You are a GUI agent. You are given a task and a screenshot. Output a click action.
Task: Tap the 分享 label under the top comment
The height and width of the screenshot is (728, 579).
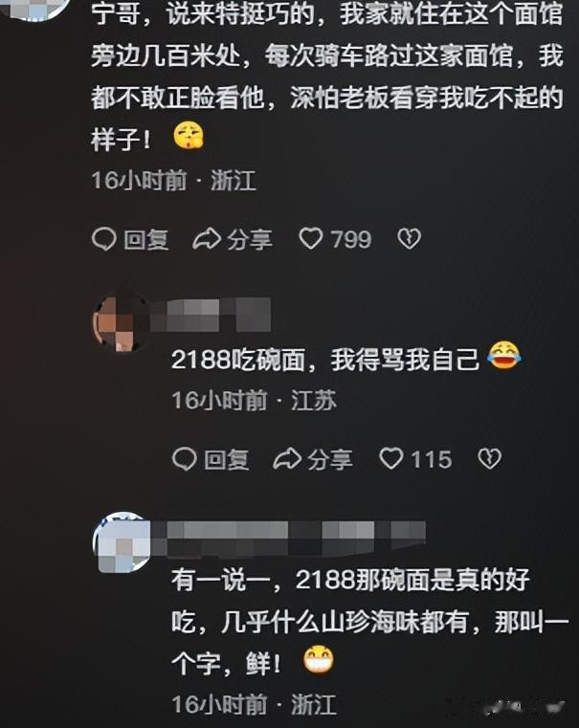click(250, 239)
